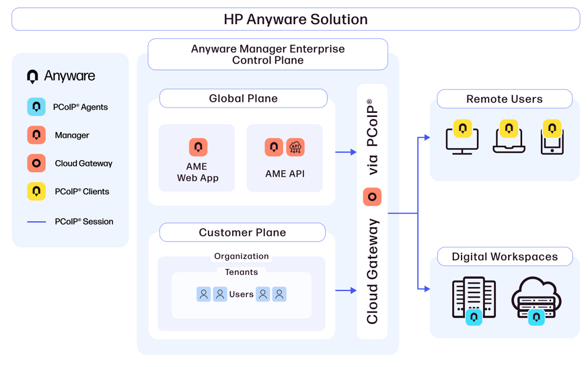The width and height of the screenshot is (588, 367).
Task: Click the "AME Web App" caption
Action: pyautogui.click(x=198, y=172)
